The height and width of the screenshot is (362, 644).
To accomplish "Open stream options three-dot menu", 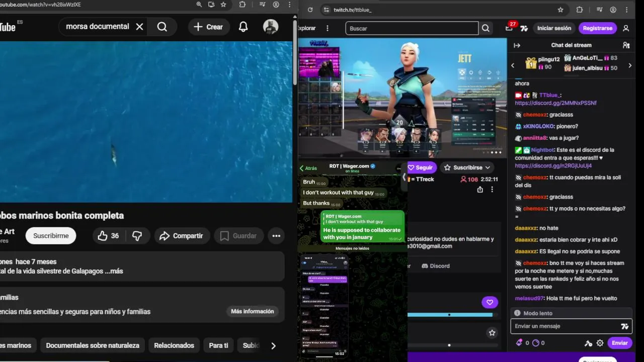I will 492,190.
